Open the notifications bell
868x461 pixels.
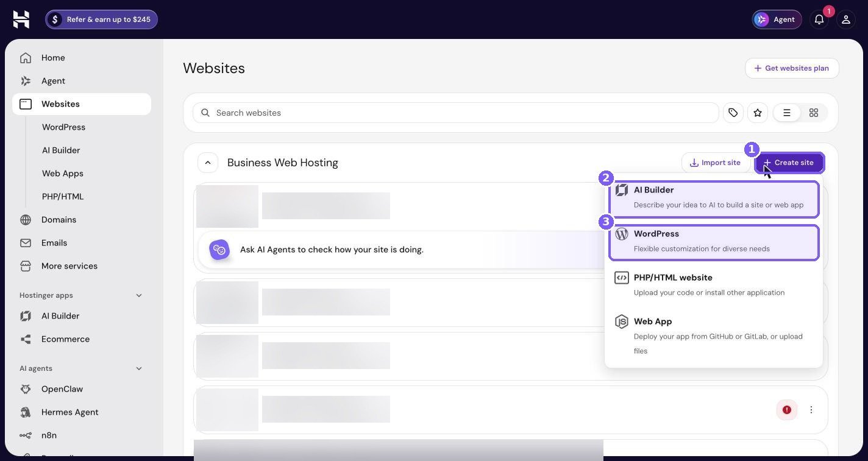819,19
